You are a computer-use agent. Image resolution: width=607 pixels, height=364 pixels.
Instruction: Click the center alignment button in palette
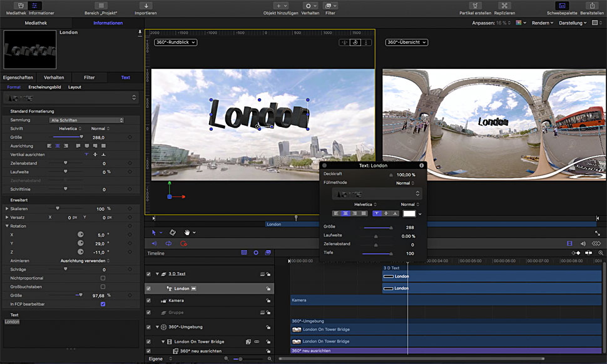point(345,213)
